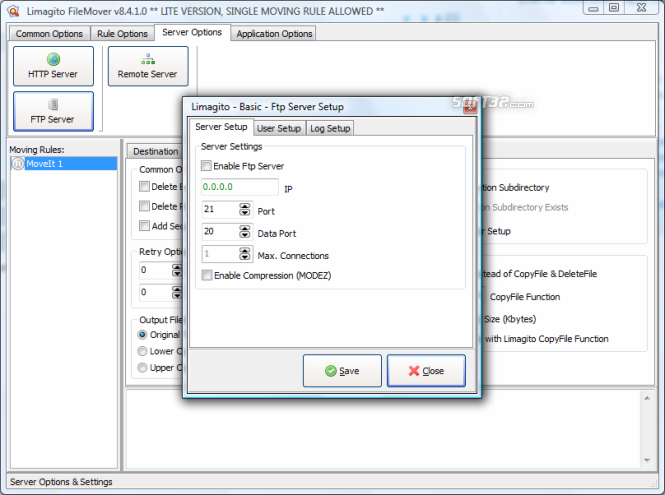Image resolution: width=665 pixels, height=495 pixels.
Task: Select the Lower Case radio button
Action: (142, 351)
